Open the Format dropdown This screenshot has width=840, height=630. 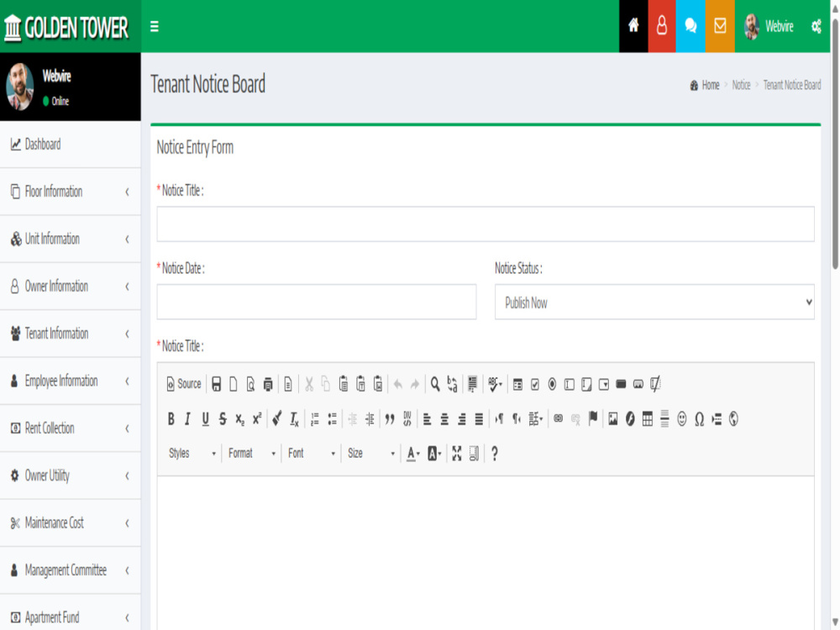click(252, 454)
